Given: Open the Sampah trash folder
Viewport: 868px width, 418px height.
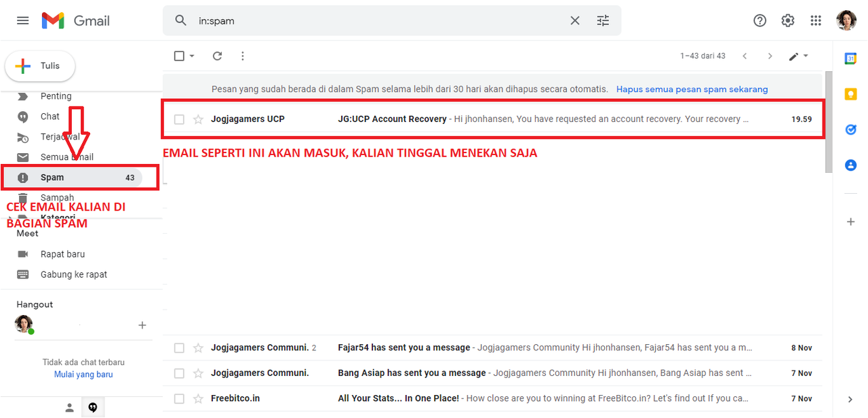Looking at the screenshot, I should pyautogui.click(x=57, y=198).
